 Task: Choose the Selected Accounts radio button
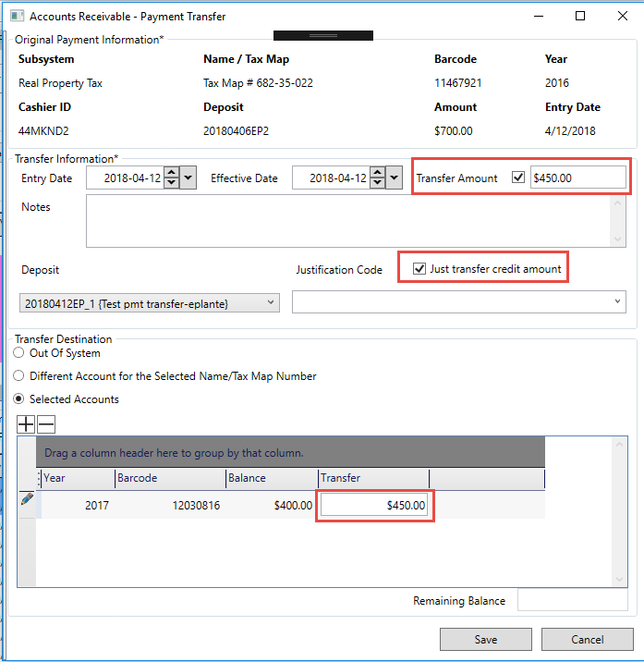(18, 399)
